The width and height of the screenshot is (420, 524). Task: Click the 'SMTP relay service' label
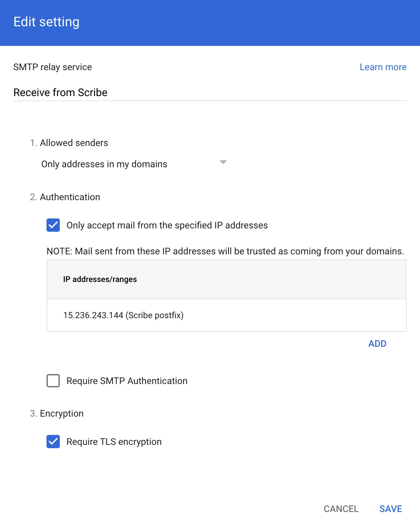(52, 67)
